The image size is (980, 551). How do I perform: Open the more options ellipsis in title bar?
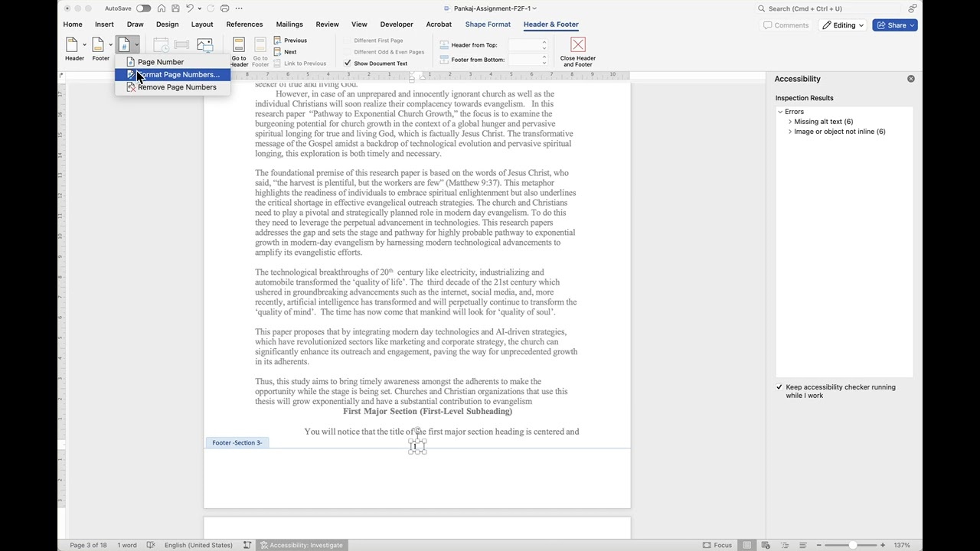point(239,8)
